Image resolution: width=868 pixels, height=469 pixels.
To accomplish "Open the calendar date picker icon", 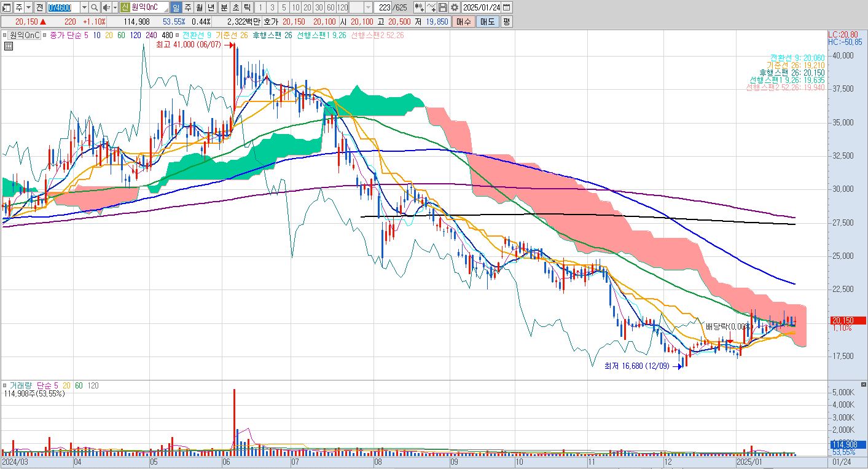I will tap(507, 7).
